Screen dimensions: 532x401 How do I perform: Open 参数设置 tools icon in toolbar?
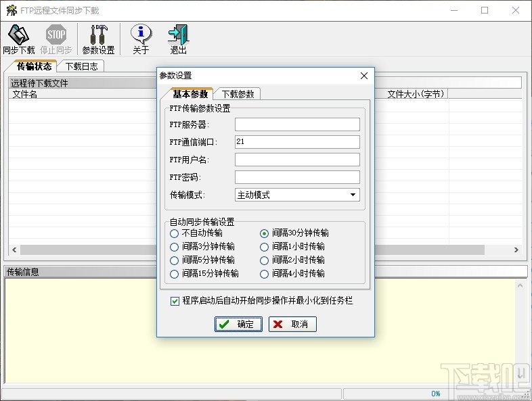coord(98,39)
